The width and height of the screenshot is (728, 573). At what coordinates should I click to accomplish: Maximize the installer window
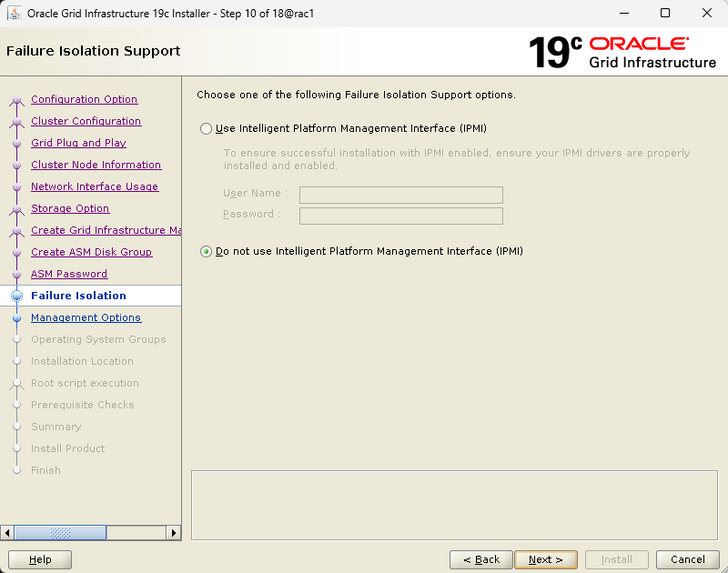(x=665, y=13)
